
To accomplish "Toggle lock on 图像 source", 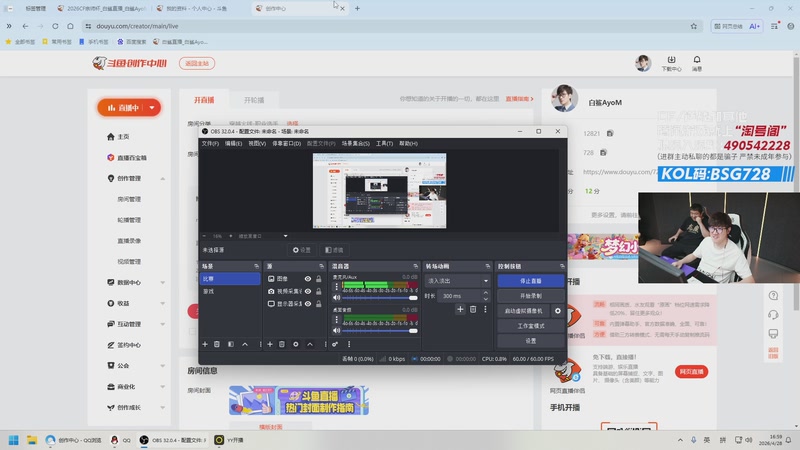I will point(319,279).
